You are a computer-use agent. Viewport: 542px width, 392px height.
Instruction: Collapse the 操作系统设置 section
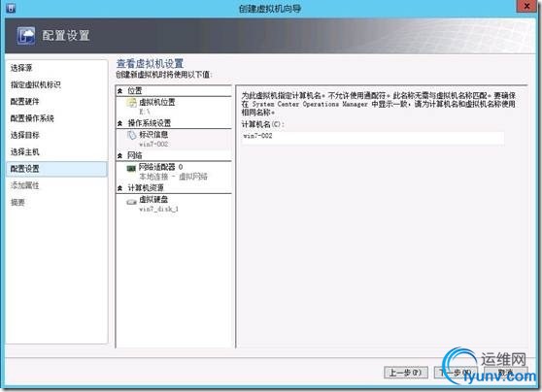tap(119, 123)
